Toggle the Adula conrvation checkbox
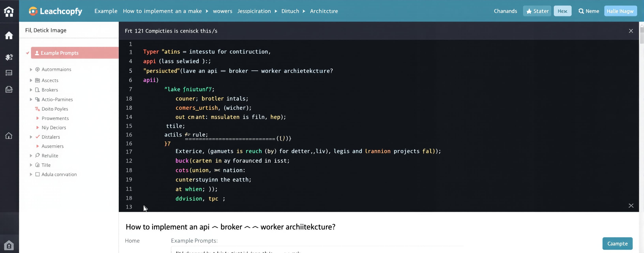This screenshot has width=644, height=253. click(37, 174)
